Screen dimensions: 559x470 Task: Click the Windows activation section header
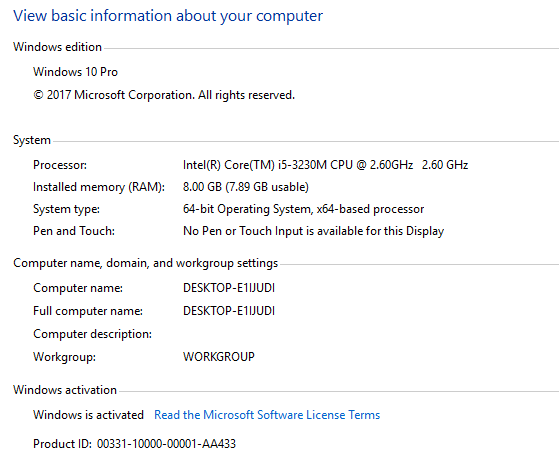[65, 390]
